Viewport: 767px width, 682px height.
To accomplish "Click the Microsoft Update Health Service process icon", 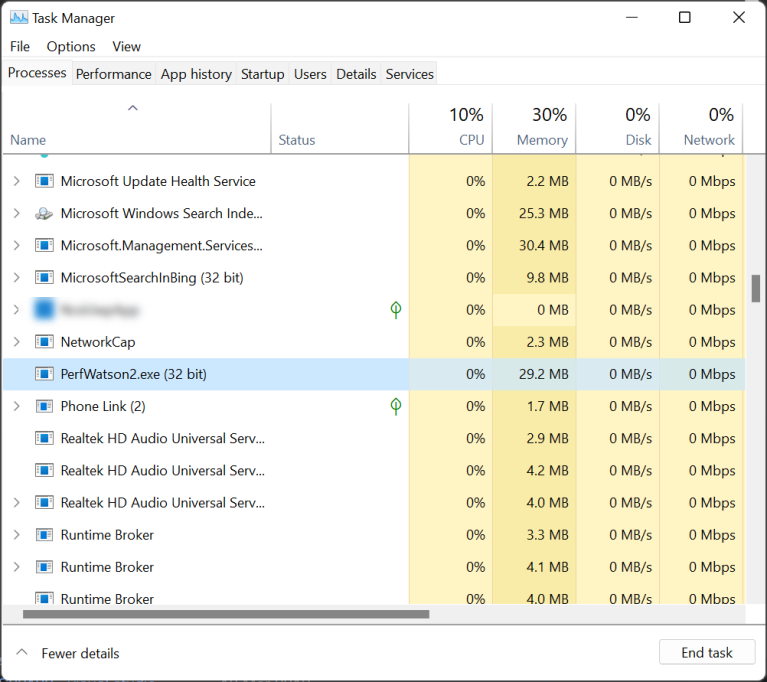I will [x=44, y=182].
